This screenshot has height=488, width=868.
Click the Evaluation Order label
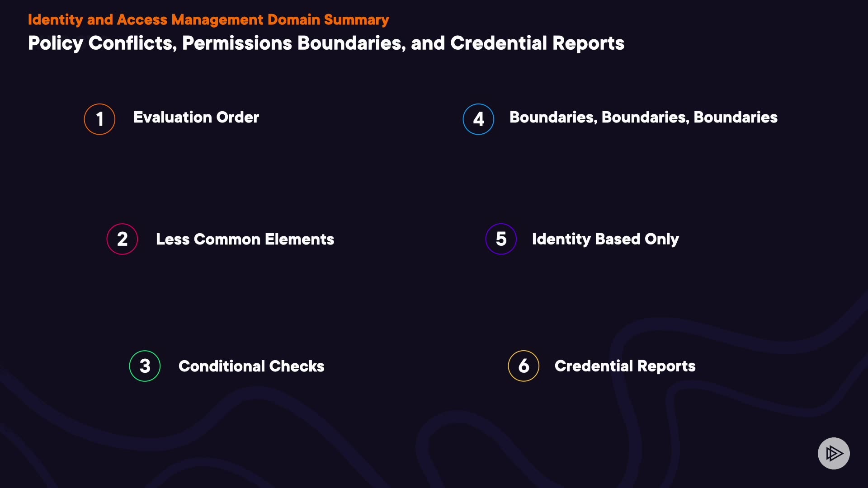196,117
